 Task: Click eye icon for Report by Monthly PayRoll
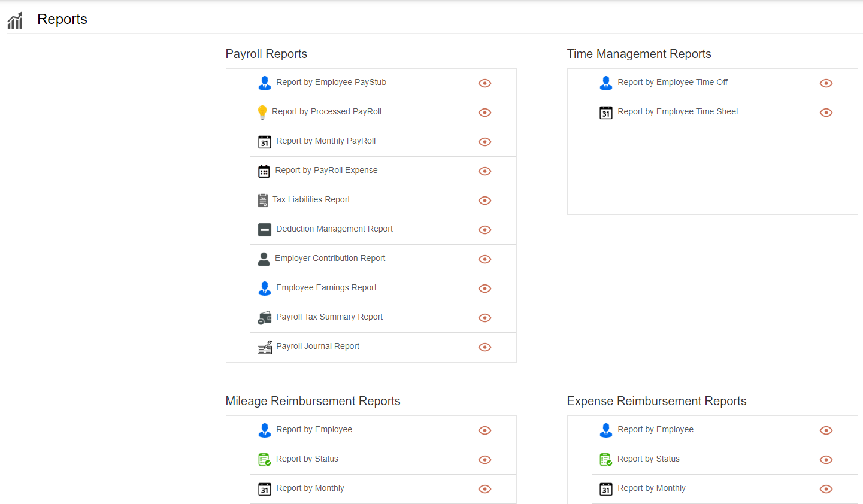[485, 142]
